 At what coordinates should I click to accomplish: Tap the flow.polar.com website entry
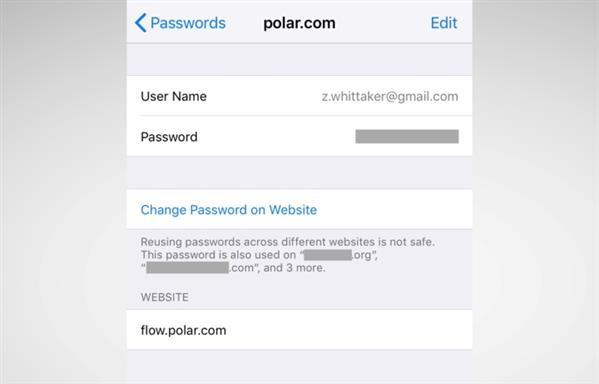click(x=183, y=330)
